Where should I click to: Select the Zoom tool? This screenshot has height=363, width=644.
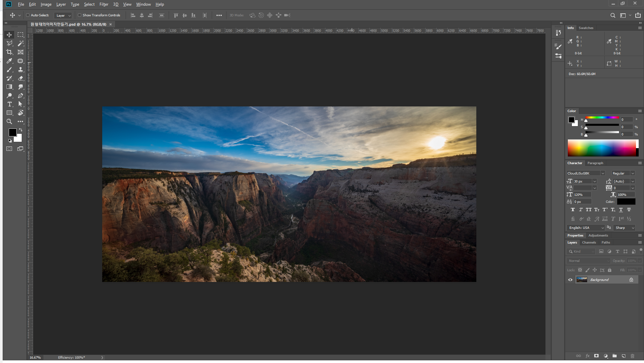pyautogui.click(x=9, y=121)
